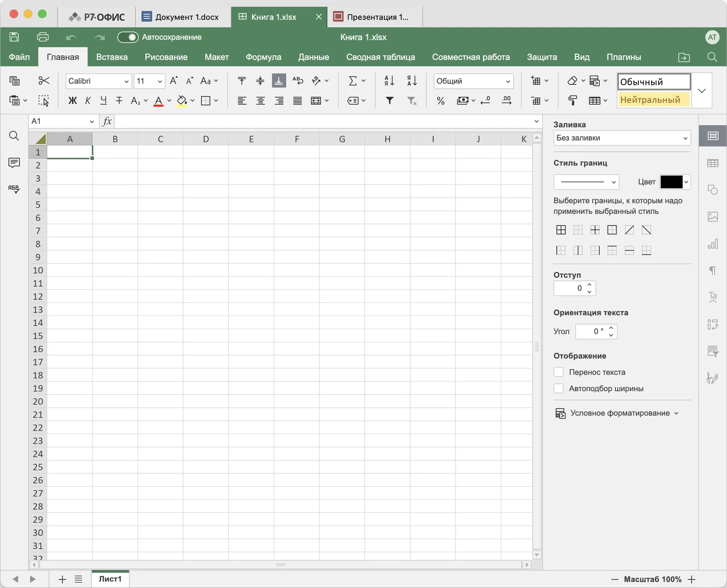Open the border Цвет color picker
Screen dimensions: 727x588
point(675,182)
